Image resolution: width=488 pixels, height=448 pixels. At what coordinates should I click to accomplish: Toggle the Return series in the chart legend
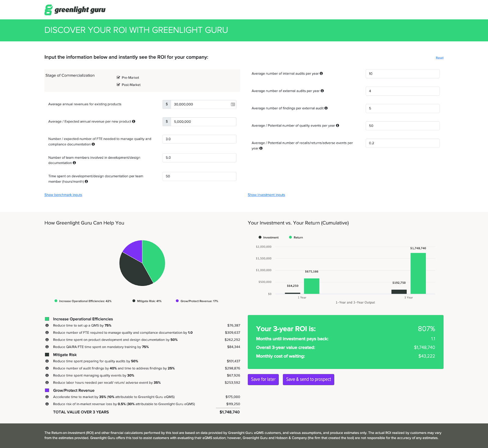(x=295, y=237)
